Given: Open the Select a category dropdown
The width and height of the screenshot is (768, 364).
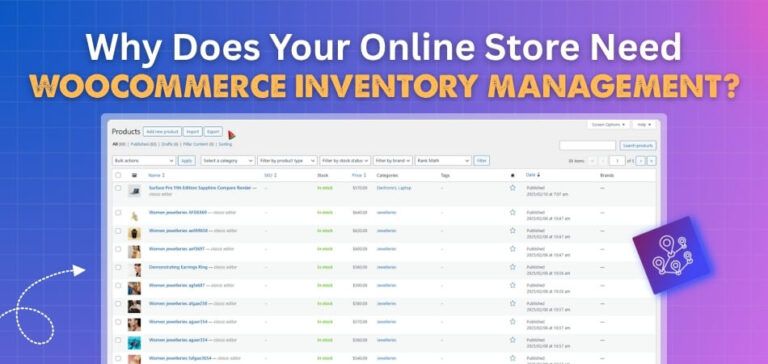Looking at the screenshot, I should (x=228, y=161).
